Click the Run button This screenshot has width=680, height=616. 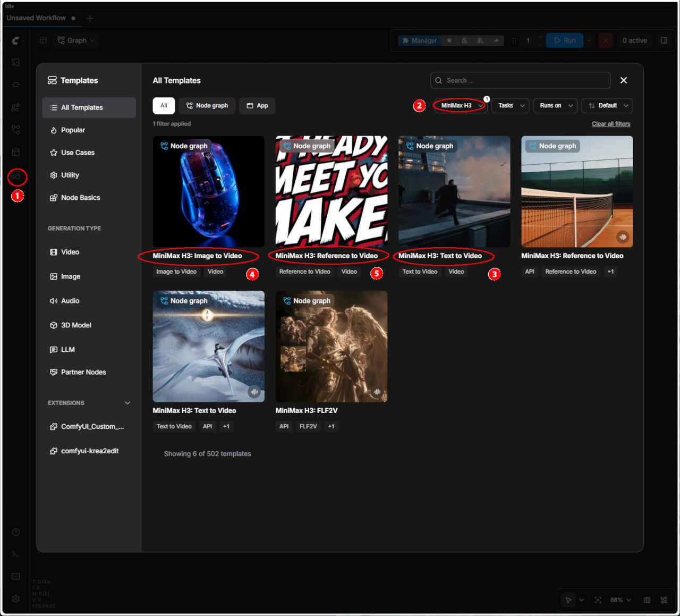tap(565, 40)
